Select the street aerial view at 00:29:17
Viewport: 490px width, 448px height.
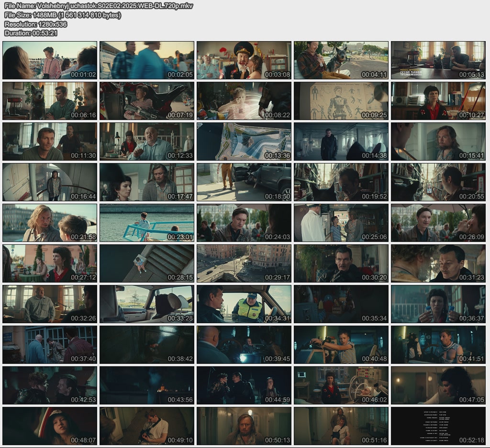point(244,263)
